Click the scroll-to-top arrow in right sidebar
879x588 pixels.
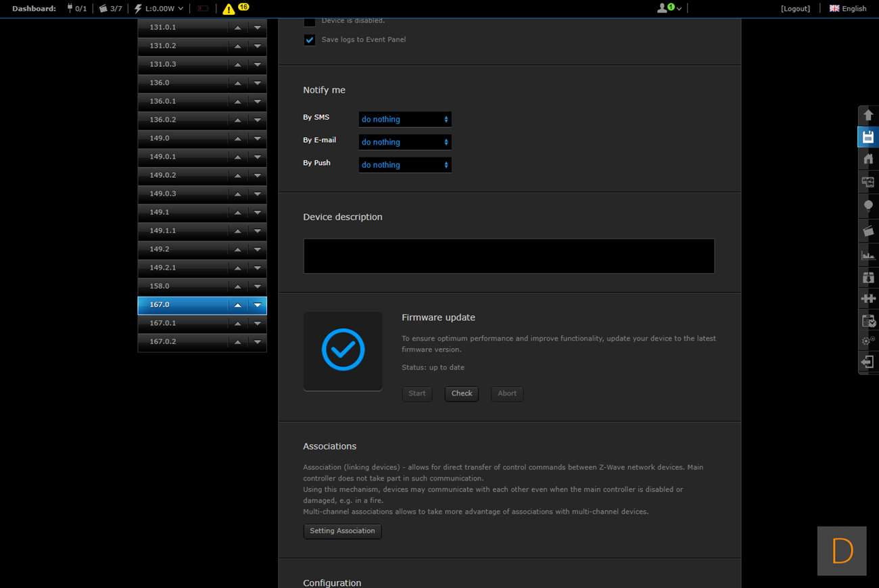coord(868,116)
